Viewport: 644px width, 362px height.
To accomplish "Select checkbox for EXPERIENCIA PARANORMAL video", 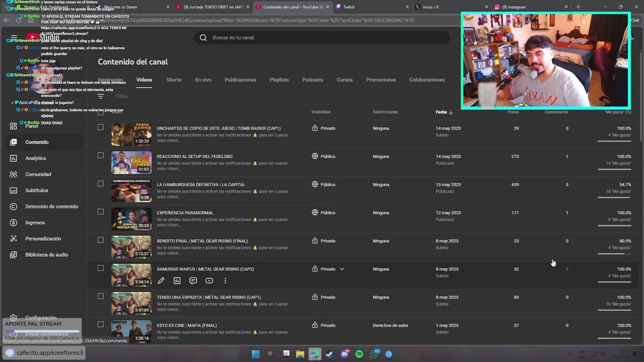I will pos(101,212).
